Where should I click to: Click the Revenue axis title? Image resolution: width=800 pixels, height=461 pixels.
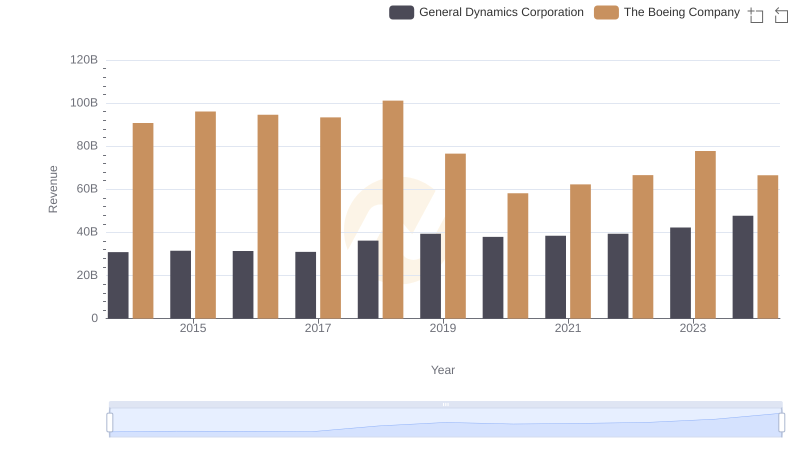[53, 189]
